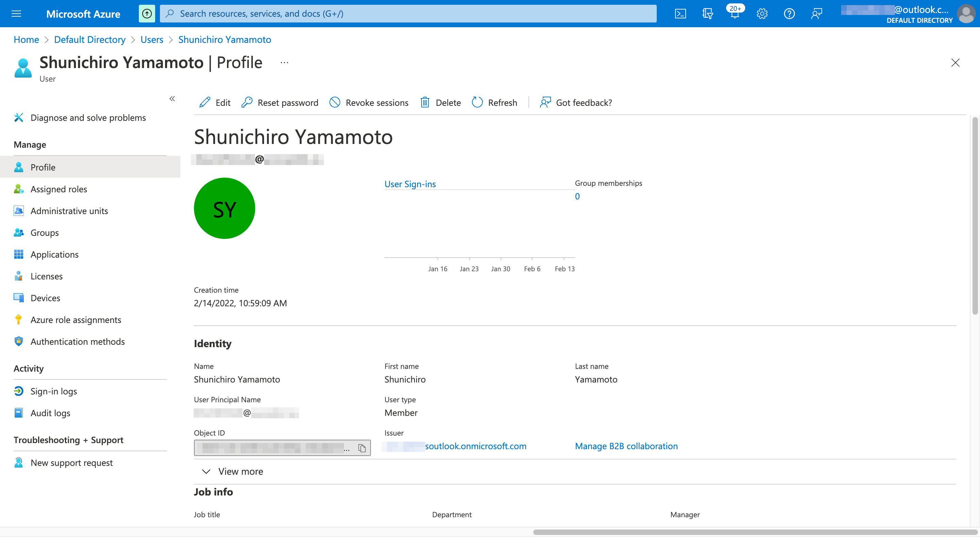Open the portal hamburger menu

click(x=16, y=13)
